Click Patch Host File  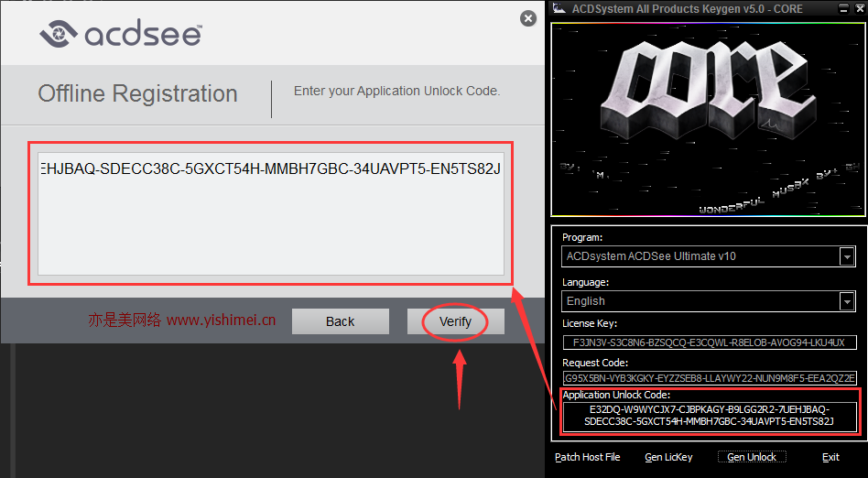(x=587, y=457)
